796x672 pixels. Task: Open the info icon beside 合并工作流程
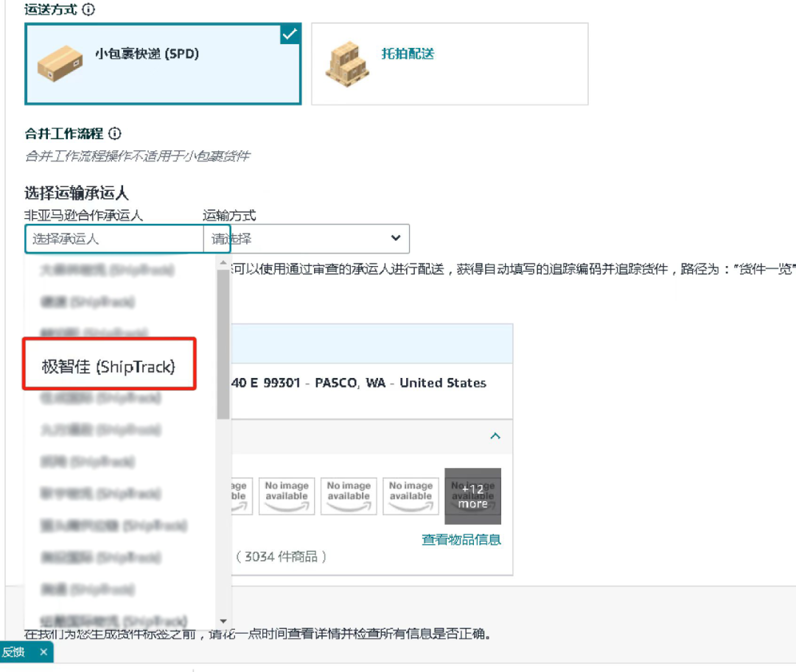pos(115,133)
